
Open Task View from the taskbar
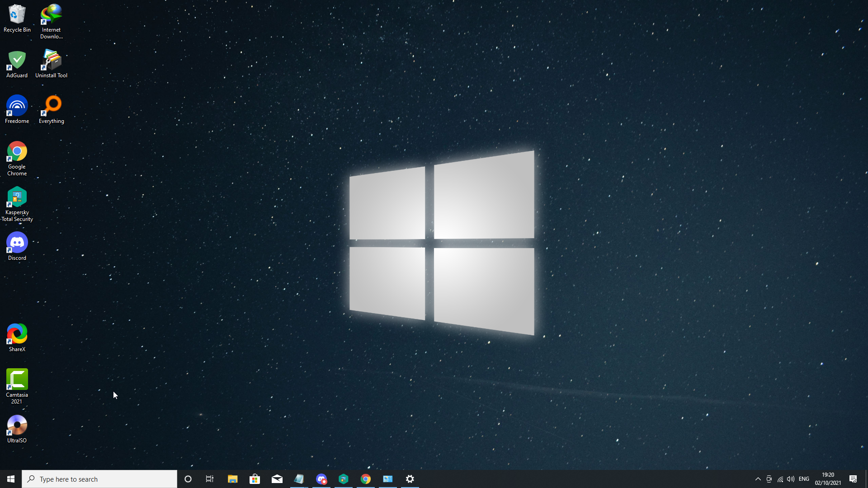tap(210, 479)
